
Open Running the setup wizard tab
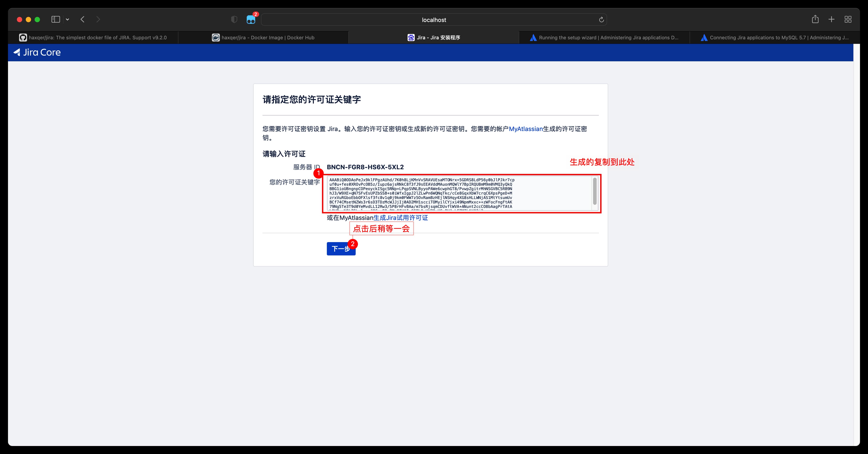coord(604,38)
